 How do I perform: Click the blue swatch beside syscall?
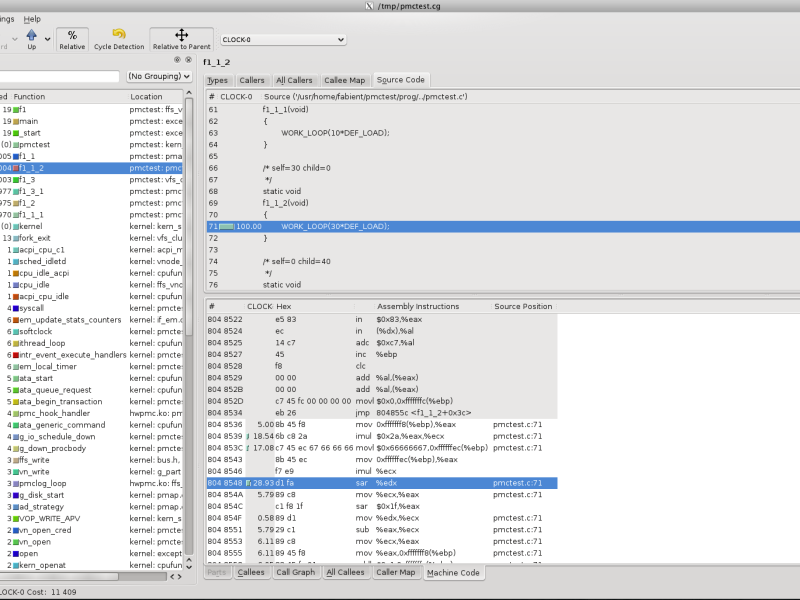point(16,308)
